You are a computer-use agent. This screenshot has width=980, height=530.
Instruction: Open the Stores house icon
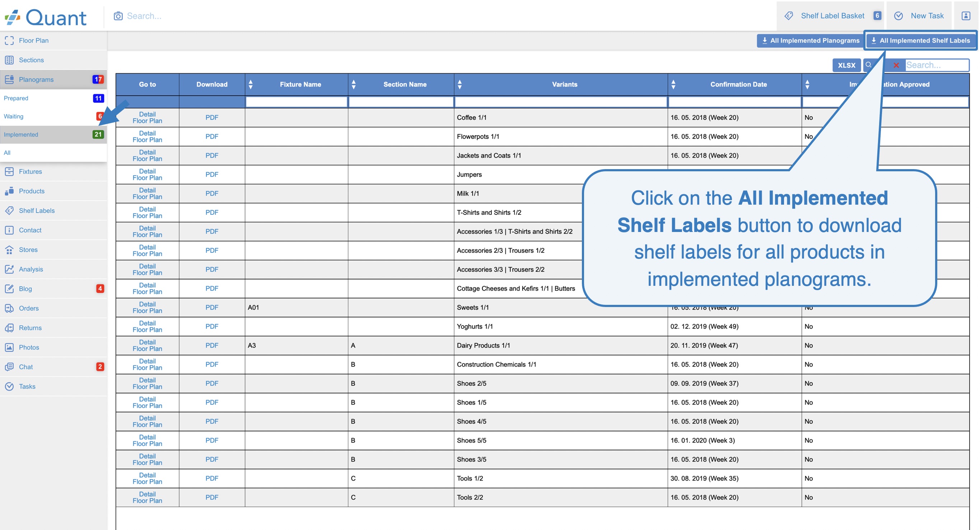pos(9,249)
